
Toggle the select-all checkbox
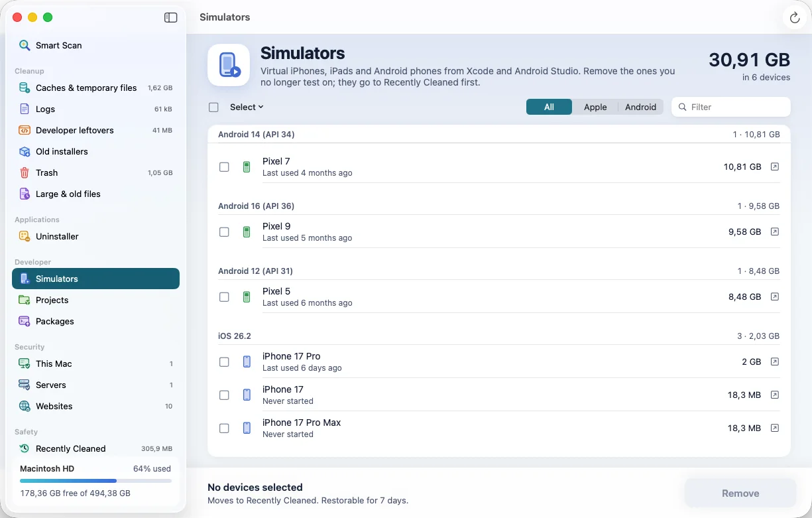pyautogui.click(x=213, y=107)
